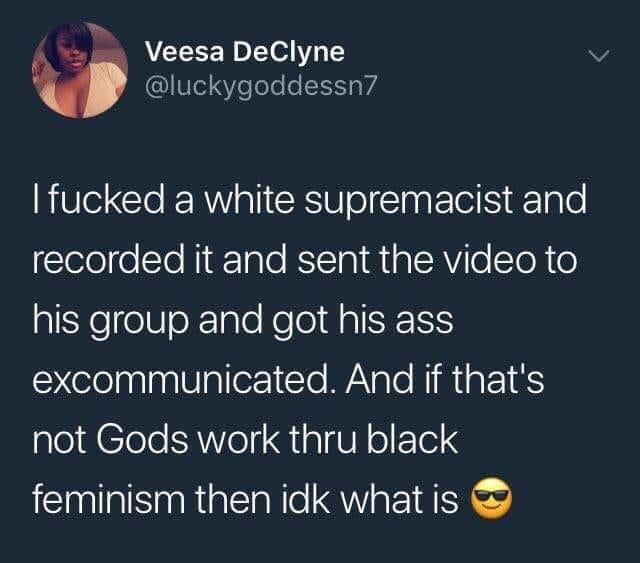This screenshot has height=563, width=640.
Task: Click the word 'supremacist' in tweet text
Action: pos(409,202)
